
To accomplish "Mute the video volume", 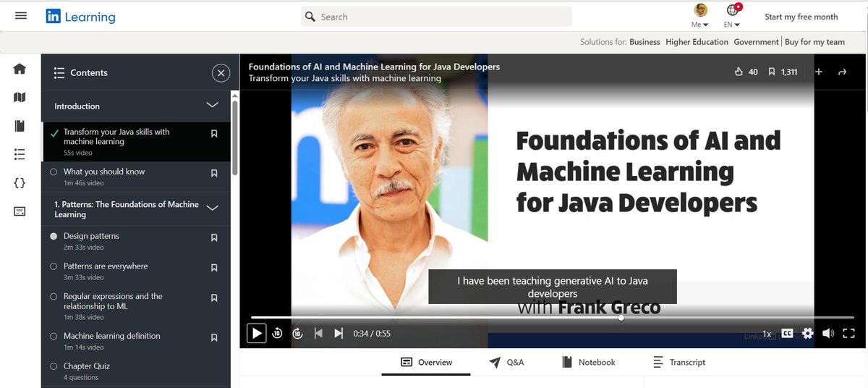I will 828,334.
